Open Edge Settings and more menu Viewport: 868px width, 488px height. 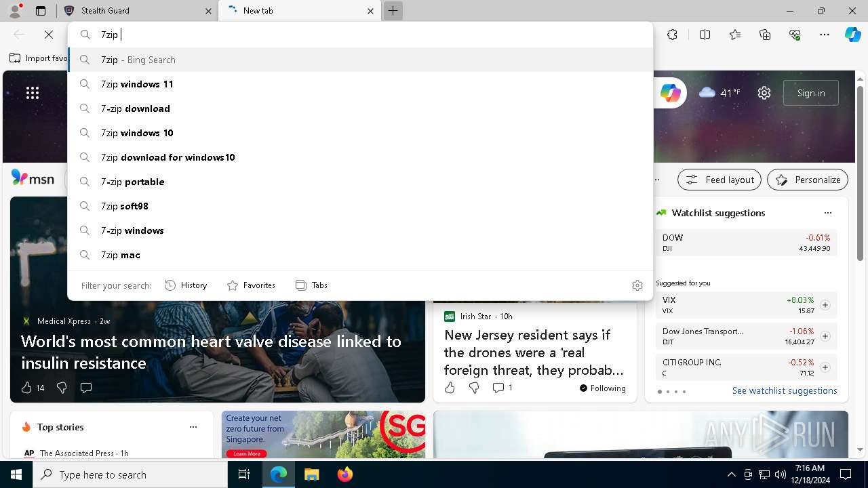[825, 35]
